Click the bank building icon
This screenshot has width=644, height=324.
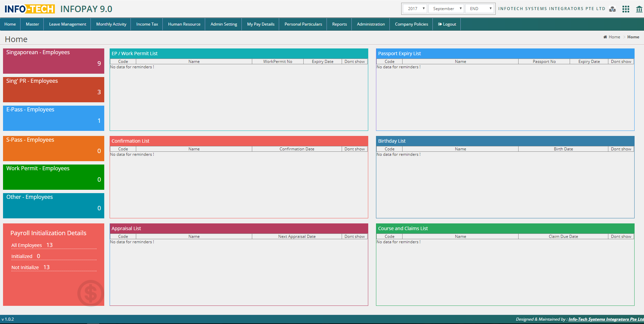(639, 9)
